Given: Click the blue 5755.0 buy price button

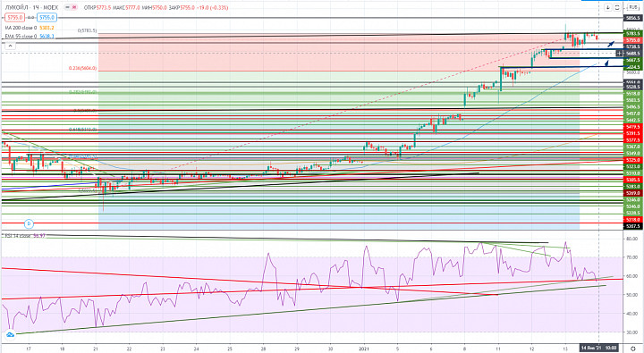Looking at the screenshot, I should 47,18.
